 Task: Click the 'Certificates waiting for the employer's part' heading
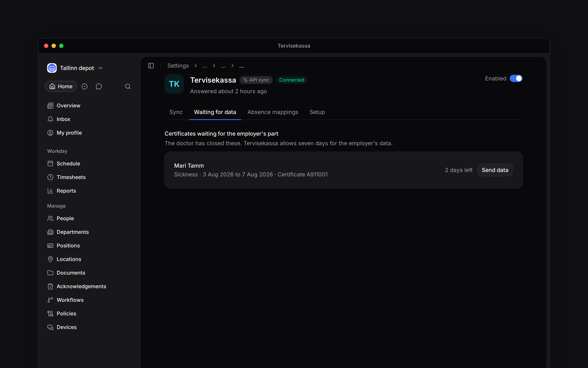point(221,134)
